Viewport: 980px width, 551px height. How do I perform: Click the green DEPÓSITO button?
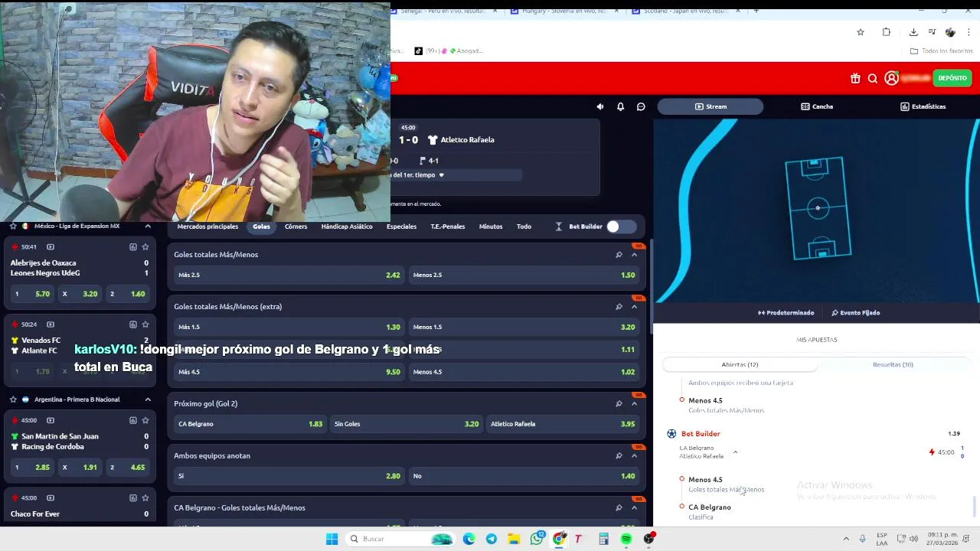(x=952, y=78)
